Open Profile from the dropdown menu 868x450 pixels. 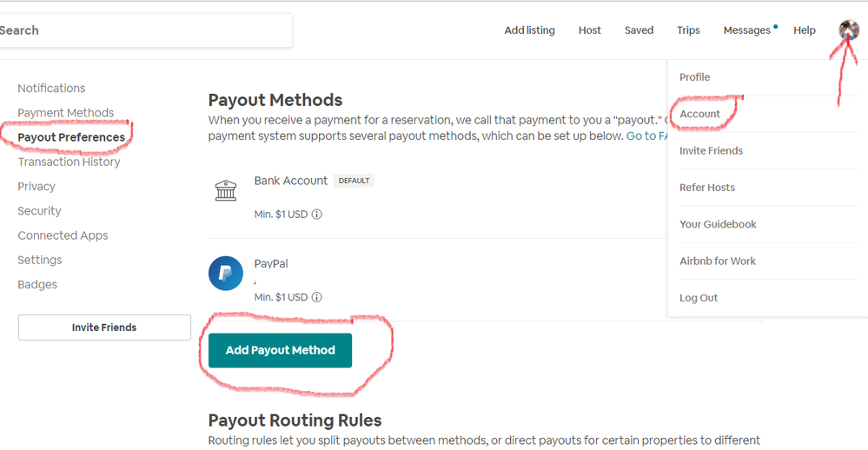click(694, 77)
